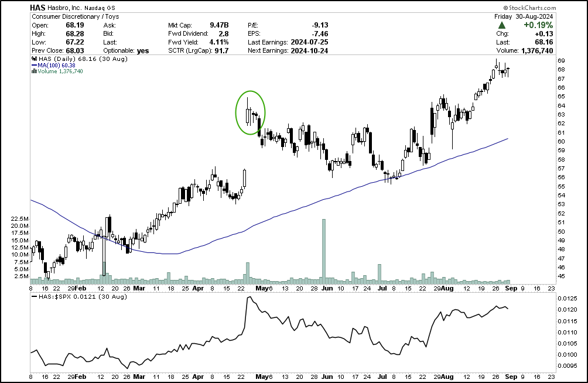Click the Nasdaq GS exchange label
This screenshot has width=588, height=383.
tap(100, 8)
